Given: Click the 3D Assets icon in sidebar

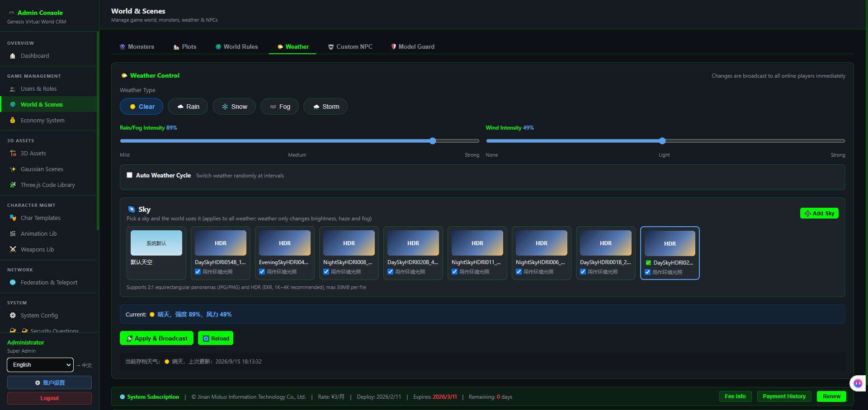Looking at the screenshot, I should coord(13,154).
